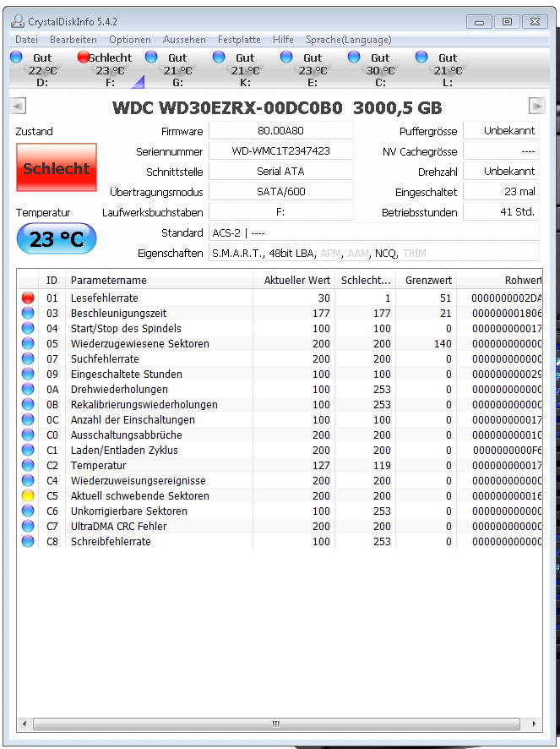Screen dimensions: 560x749
Task: Click status icon for the C2 Temperatur row
Action: coord(28,465)
